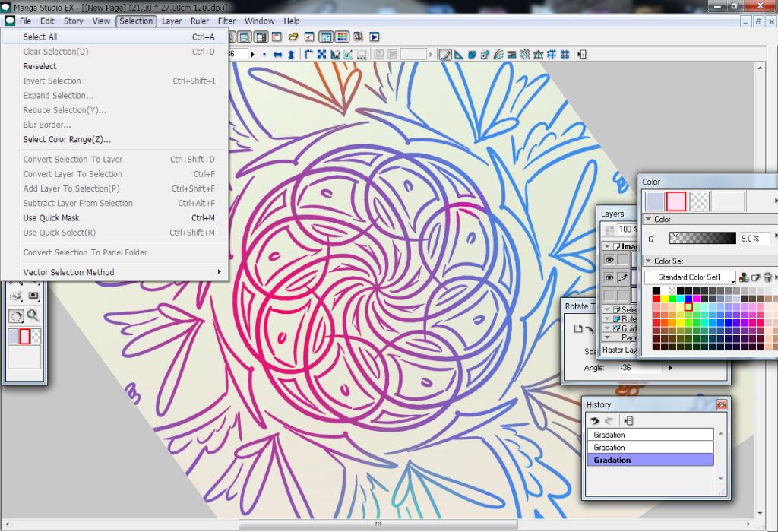Pick the transparent checkered swatch in Color panel
The height and width of the screenshot is (532, 778).
point(698,201)
